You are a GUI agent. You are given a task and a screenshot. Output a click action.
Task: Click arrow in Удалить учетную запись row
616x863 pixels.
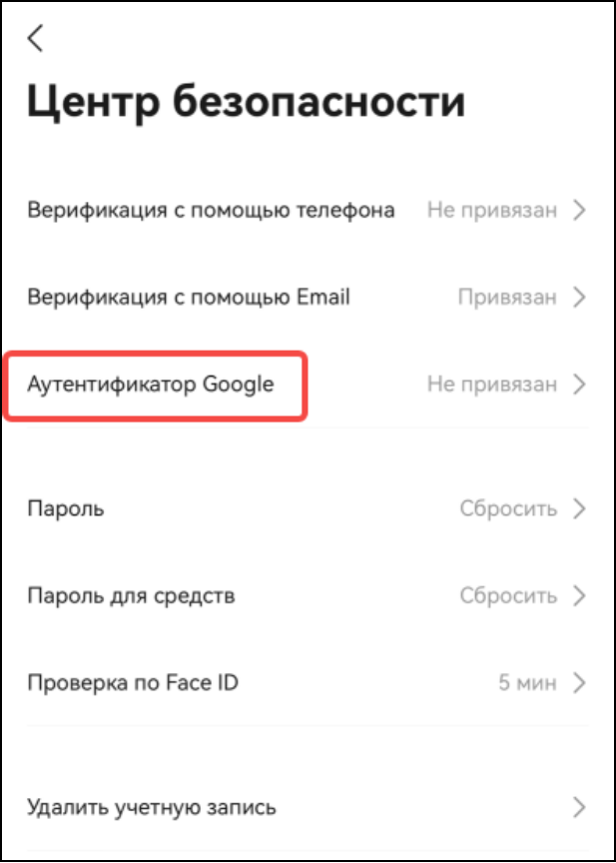click(x=579, y=808)
